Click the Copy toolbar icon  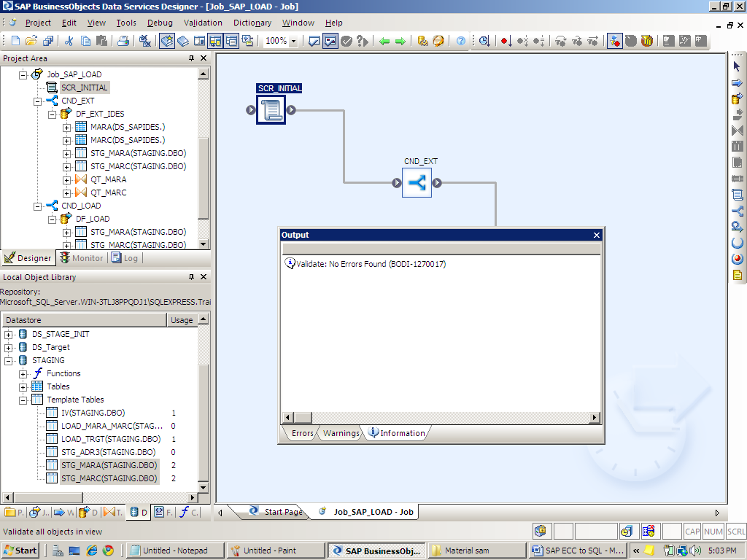click(x=85, y=41)
